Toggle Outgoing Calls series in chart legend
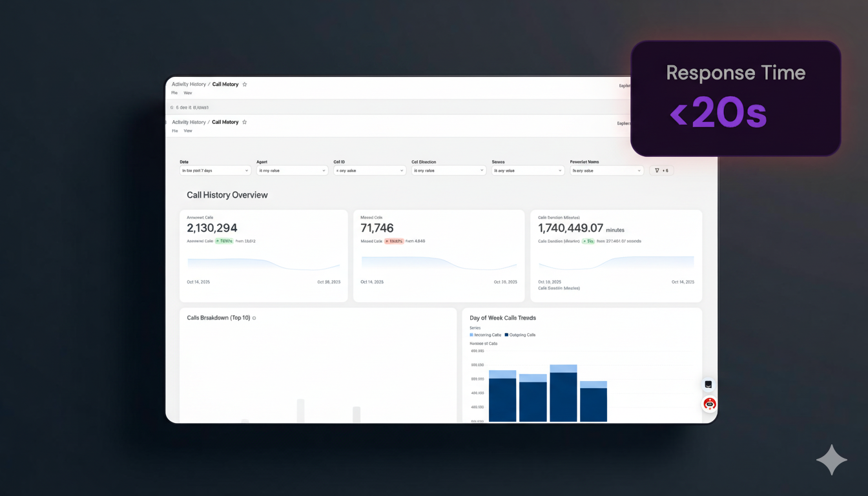Viewport: 868px width, 496px height. [521, 335]
